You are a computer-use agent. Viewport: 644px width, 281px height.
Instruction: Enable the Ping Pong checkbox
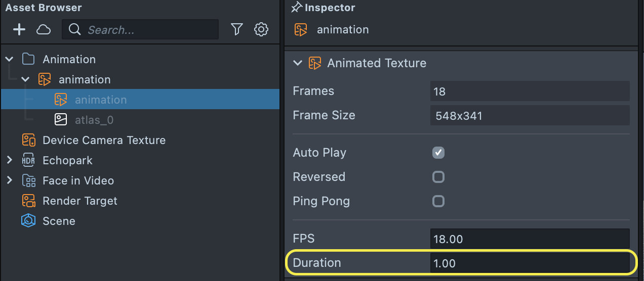click(438, 201)
